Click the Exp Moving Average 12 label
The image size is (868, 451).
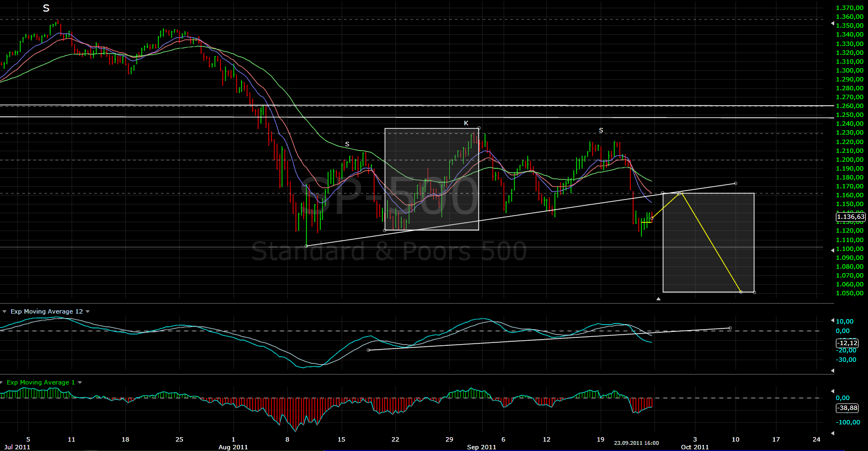[x=47, y=311]
